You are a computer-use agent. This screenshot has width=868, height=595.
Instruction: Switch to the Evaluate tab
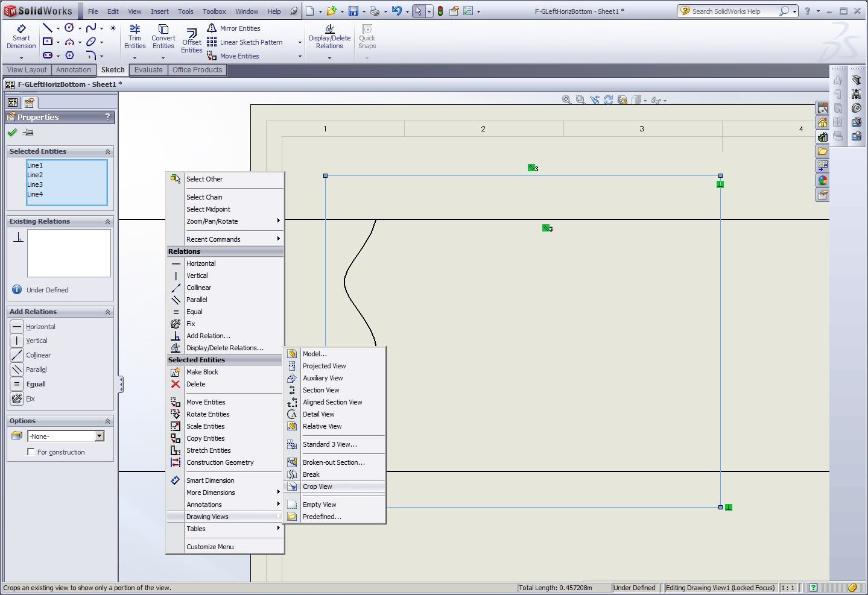[148, 70]
